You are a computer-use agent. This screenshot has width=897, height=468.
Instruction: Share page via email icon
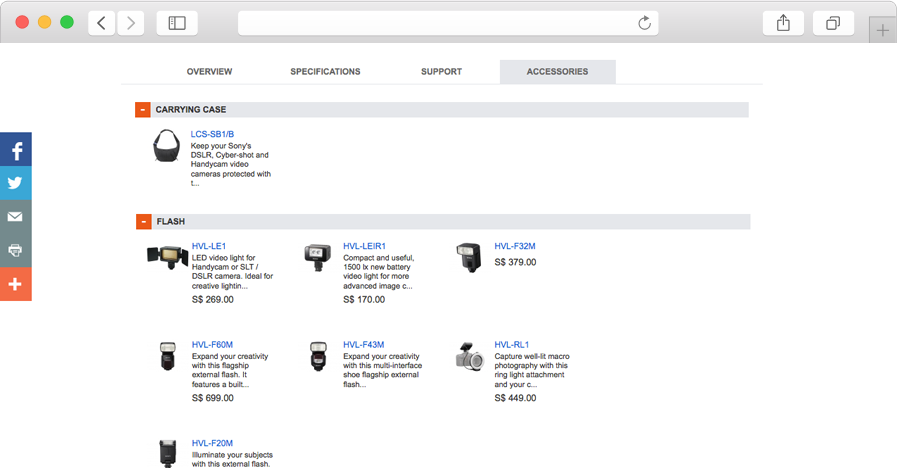[x=15, y=216]
